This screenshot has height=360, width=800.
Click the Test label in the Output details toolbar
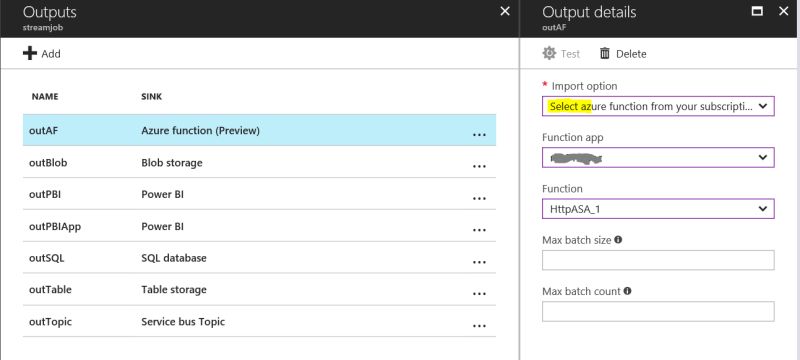[x=570, y=54]
